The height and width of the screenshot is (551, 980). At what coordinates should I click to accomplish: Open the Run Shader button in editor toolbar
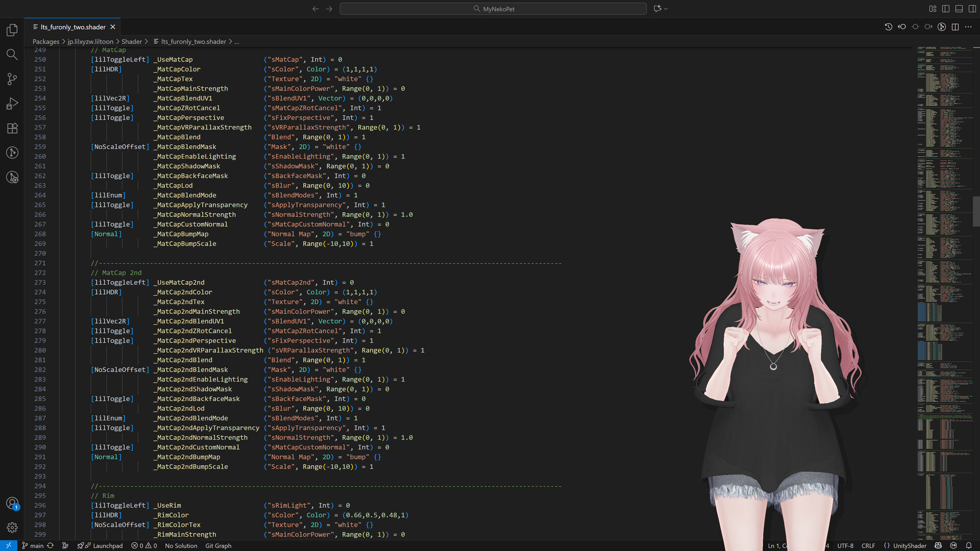[942, 27]
